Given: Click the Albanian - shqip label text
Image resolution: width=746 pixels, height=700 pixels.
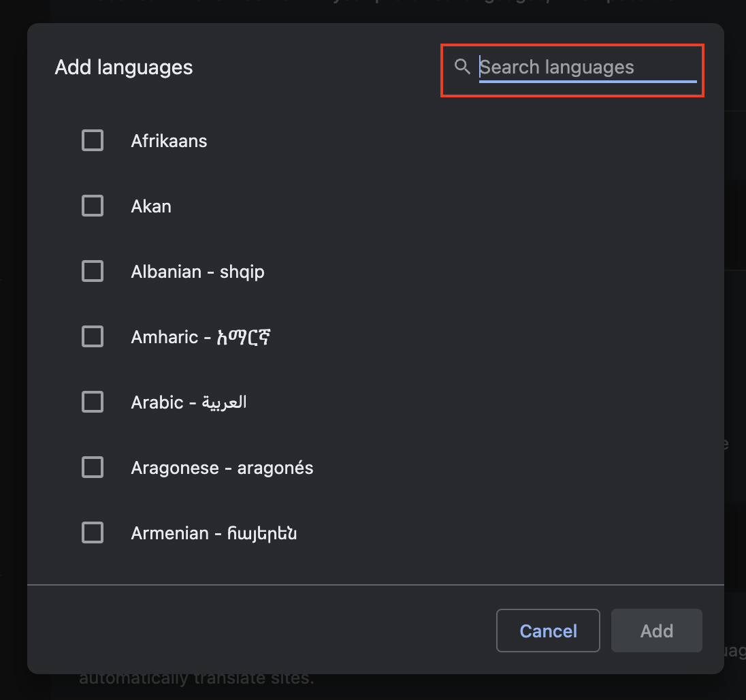Looking at the screenshot, I should point(197,272).
